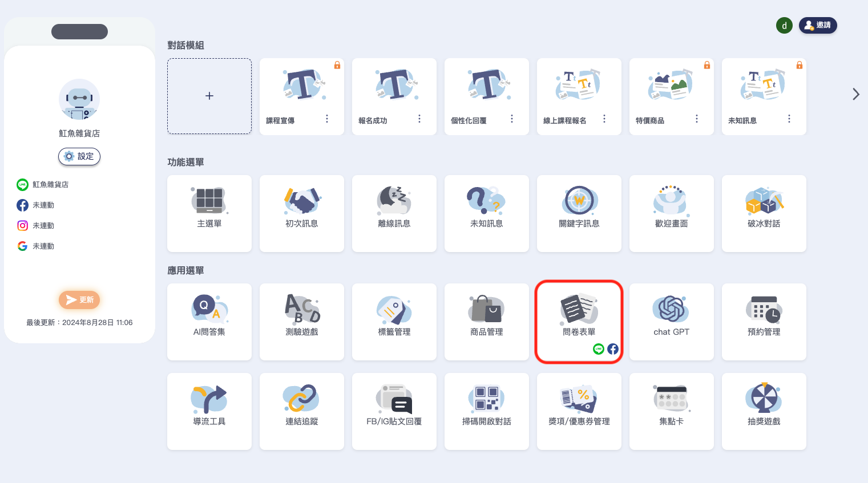Add a new dialogue module with plus
The height and width of the screenshot is (483, 868).
(x=209, y=96)
